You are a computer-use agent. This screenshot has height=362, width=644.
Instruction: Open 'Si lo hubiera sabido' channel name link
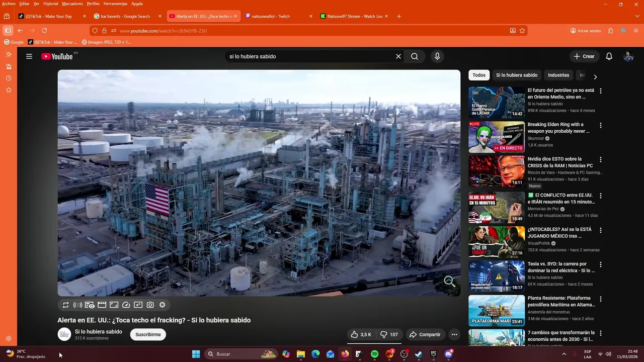pos(99,332)
